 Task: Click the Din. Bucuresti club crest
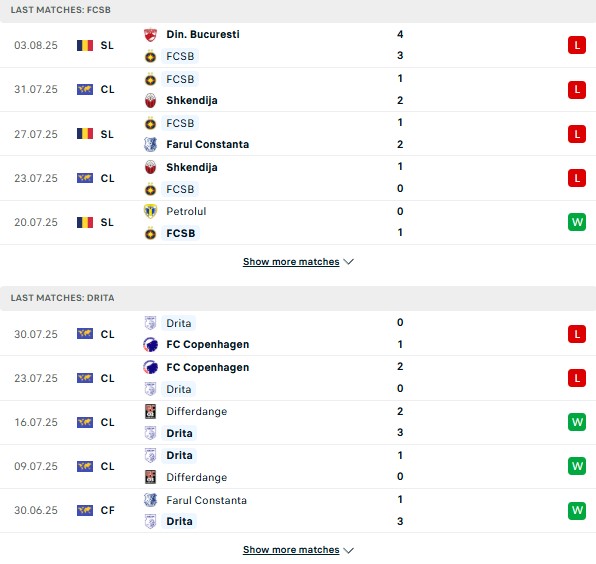pyautogui.click(x=151, y=35)
